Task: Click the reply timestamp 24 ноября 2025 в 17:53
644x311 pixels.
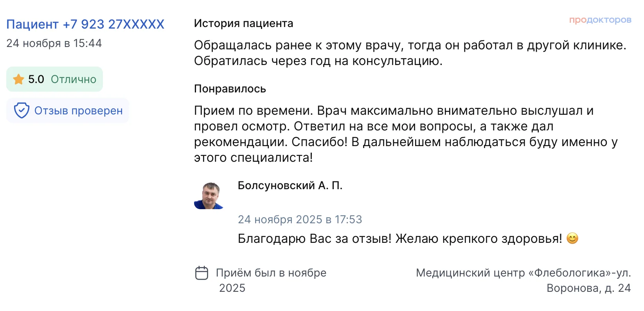Action: pos(300,219)
